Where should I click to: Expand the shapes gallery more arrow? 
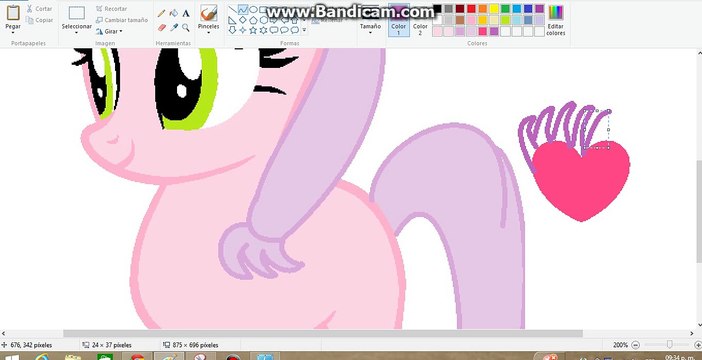click(x=304, y=30)
